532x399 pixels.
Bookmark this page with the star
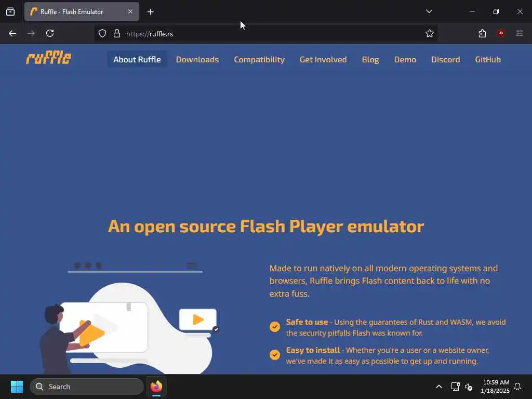(430, 34)
